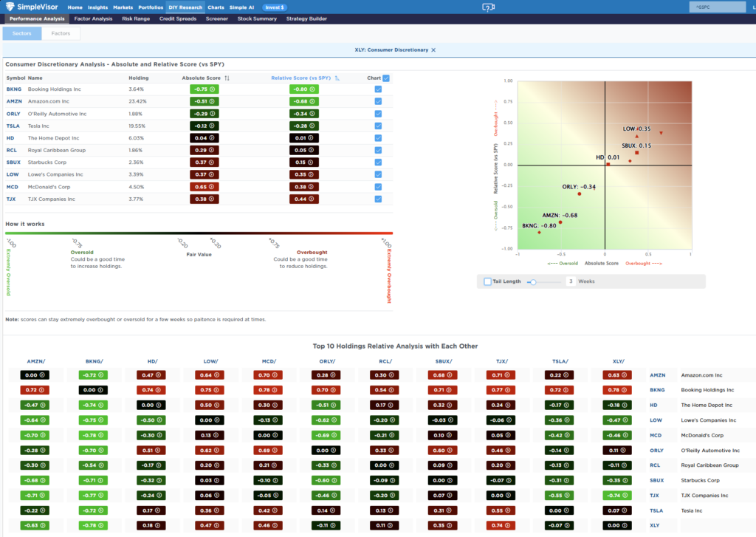
Task: Enable the Tail Length checkbox
Action: tap(487, 281)
